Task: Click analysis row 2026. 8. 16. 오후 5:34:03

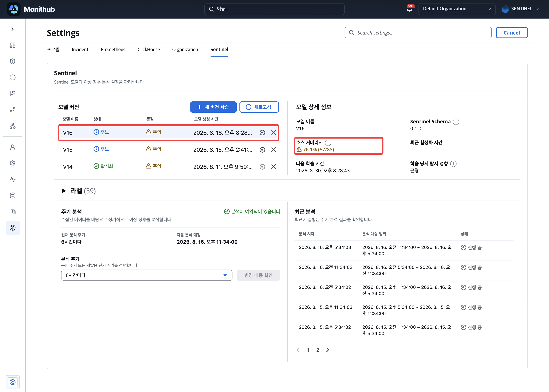Action: (404, 250)
